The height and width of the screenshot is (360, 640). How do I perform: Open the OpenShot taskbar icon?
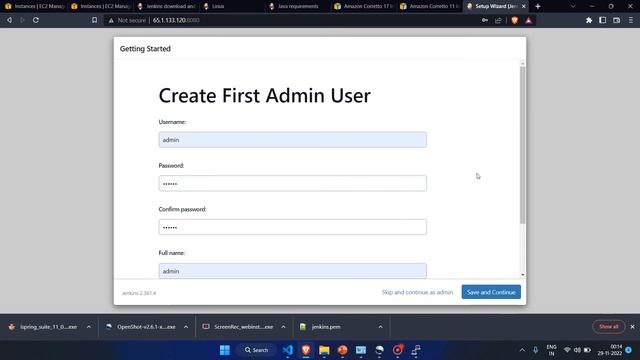point(379,350)
